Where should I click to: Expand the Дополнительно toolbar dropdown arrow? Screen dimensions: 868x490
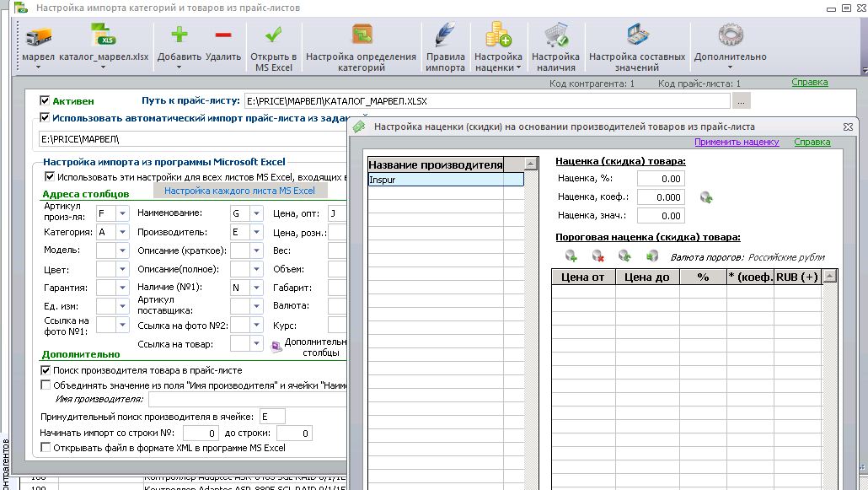pos(730,67)
